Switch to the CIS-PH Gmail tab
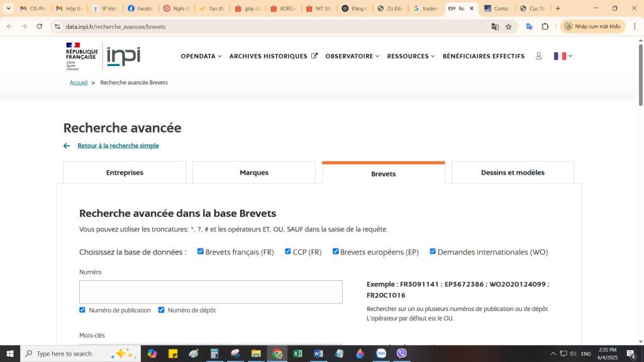This screenshot has width=644, height=362. coord(33,8)
